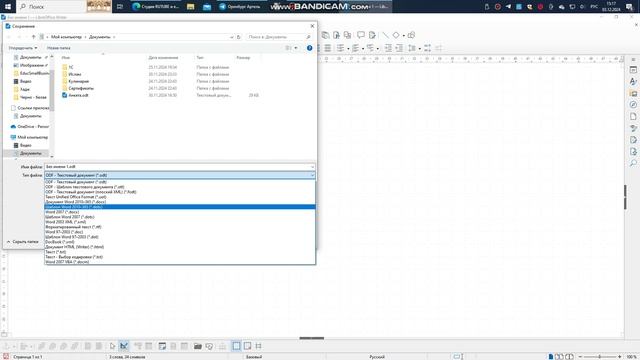The height and width of the screenshot is (360, 640).
Task: Switch to single-page view in status bar
Action: pyautogui.click(x=551, y=357)
